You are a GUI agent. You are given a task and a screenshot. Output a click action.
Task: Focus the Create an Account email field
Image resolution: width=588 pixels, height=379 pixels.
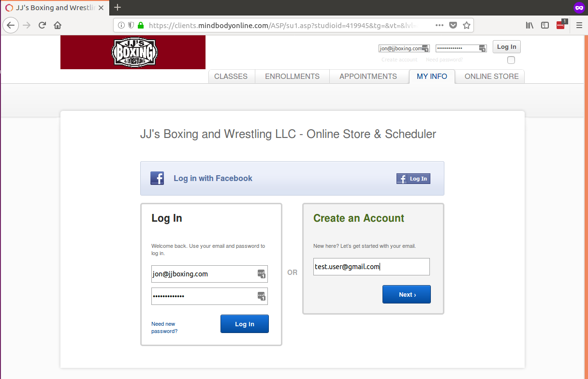coord(371,267)
